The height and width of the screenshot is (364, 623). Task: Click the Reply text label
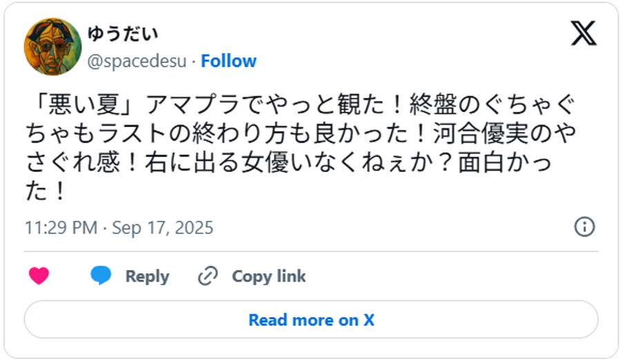coord(147,276)
